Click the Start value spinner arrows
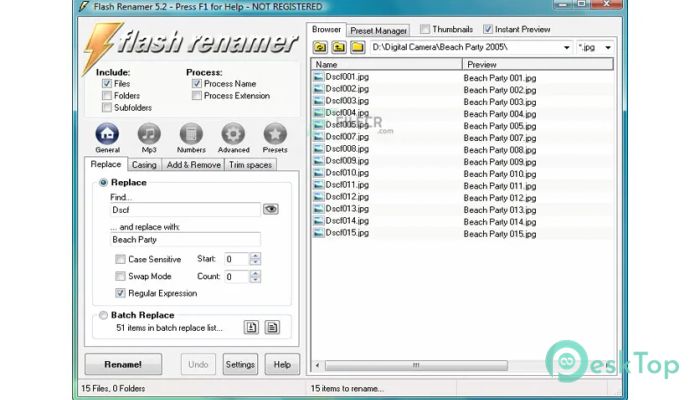This screenshot has height=400, width=700. tap(255, 259)
